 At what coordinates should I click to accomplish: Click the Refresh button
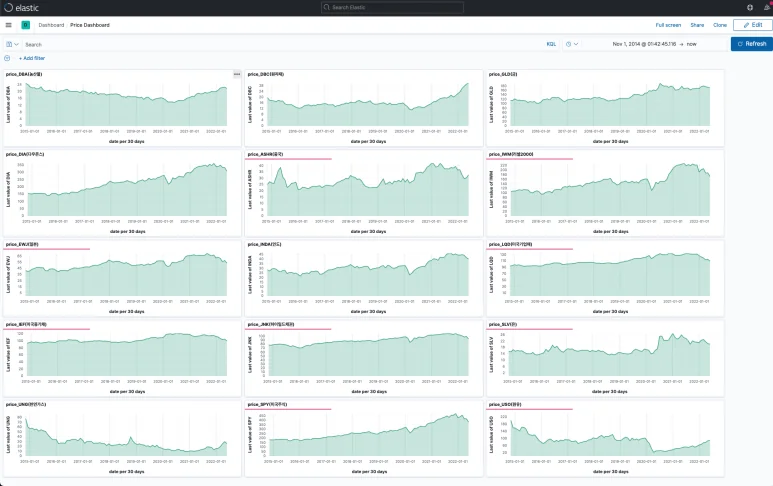751,44
